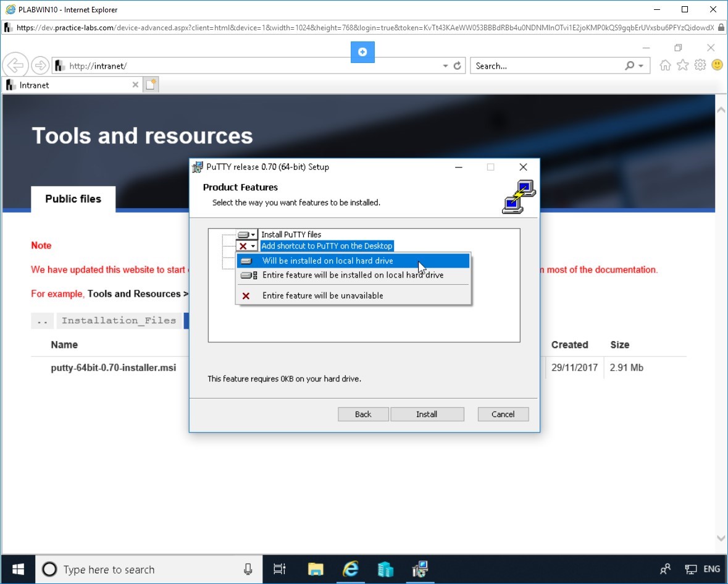The image size is (728, 584).
Task: Open the Favorites star icon
Action: point(682,66)
